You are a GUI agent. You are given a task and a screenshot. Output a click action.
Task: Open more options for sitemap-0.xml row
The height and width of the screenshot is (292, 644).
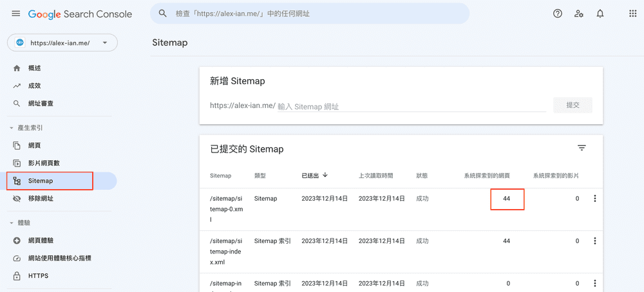pos(594,199)
